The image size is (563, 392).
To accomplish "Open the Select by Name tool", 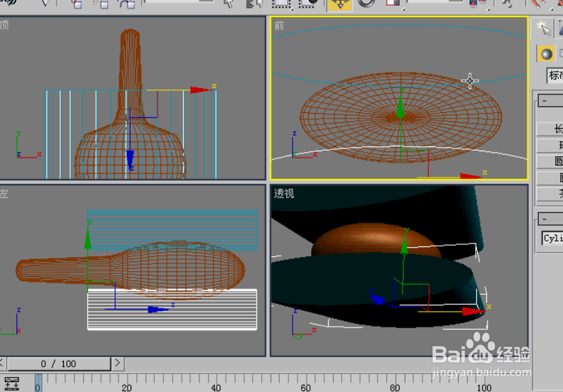I will click(255, 4).
